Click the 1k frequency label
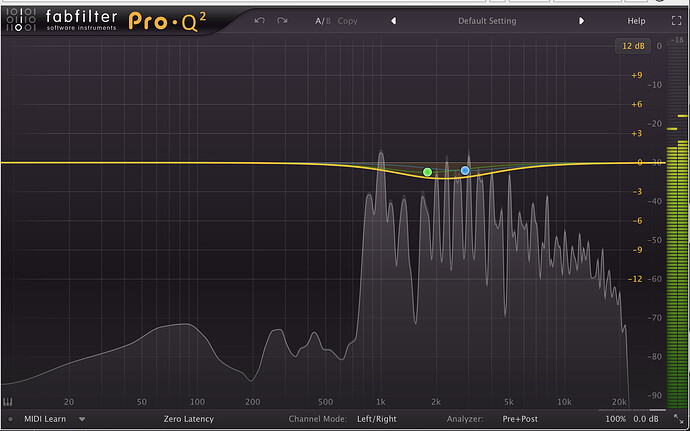Viewport: 690px width, 431px height. tap(381, 402)
